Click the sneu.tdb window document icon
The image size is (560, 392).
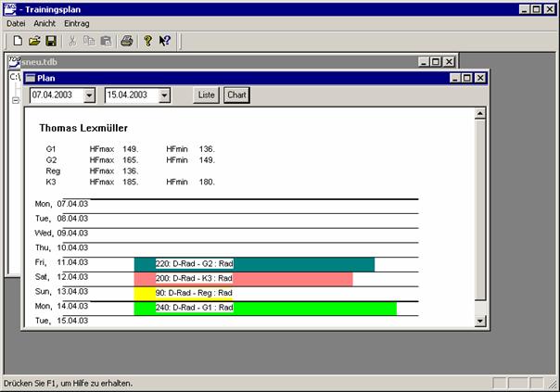point(15,62)
